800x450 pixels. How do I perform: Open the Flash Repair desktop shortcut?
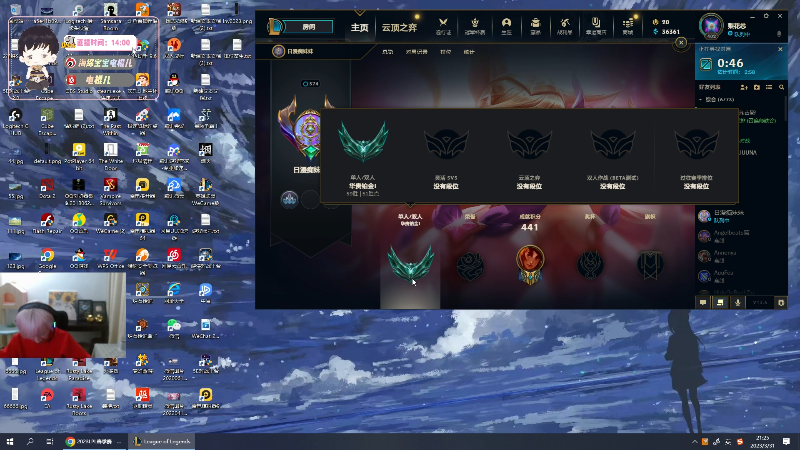(47, 223)
